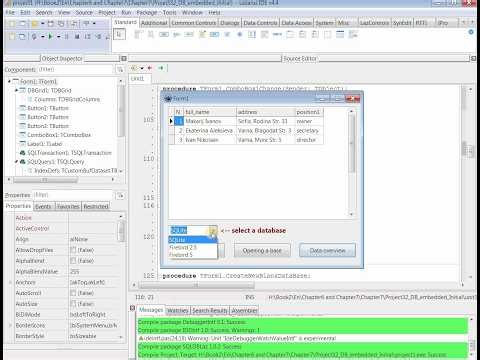Expand the BorderIcons property row
Viewport: 480px width, 360px height.
pyautogui.click(x=10, y=325)
